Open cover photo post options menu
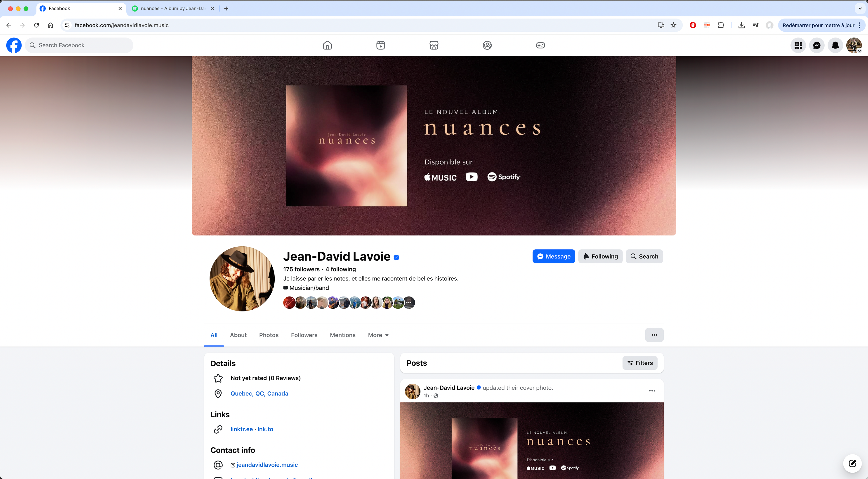The image size is (868, 479). coord(652,391)
